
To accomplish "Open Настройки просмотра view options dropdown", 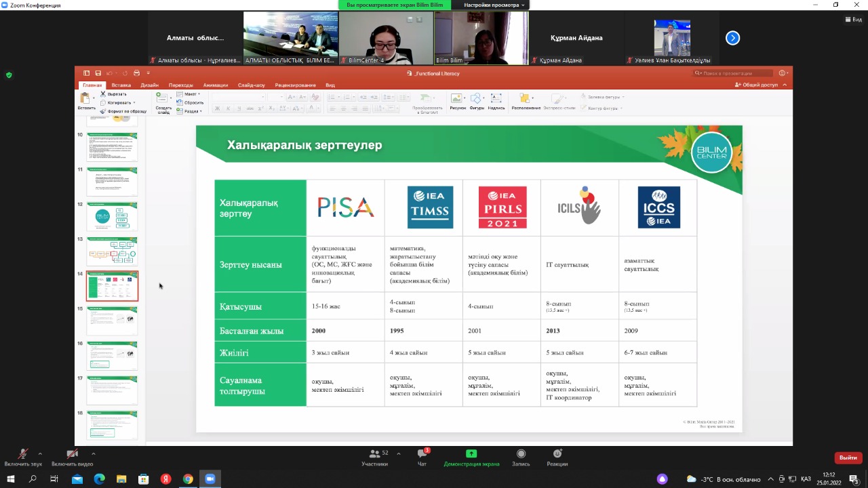I will [494, 5].
